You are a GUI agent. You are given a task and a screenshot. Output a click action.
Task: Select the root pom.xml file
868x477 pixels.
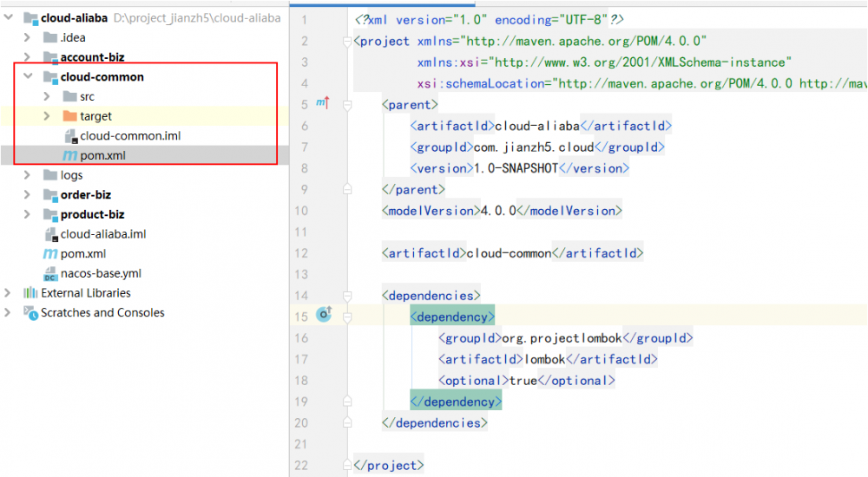coord(83,254)
